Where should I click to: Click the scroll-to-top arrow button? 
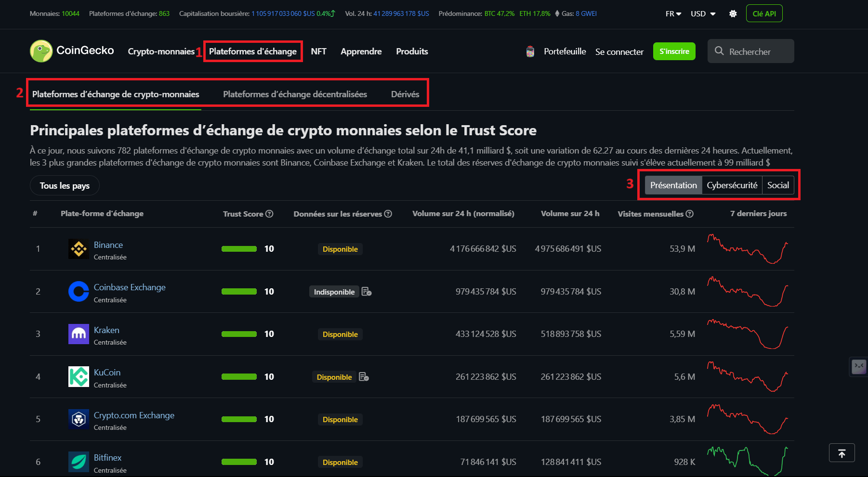coord(842,453)
